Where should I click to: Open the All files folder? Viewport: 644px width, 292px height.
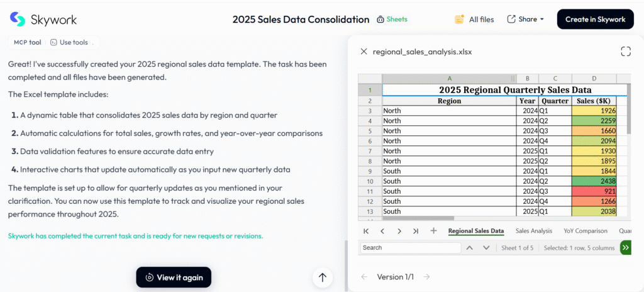[474, 20]
